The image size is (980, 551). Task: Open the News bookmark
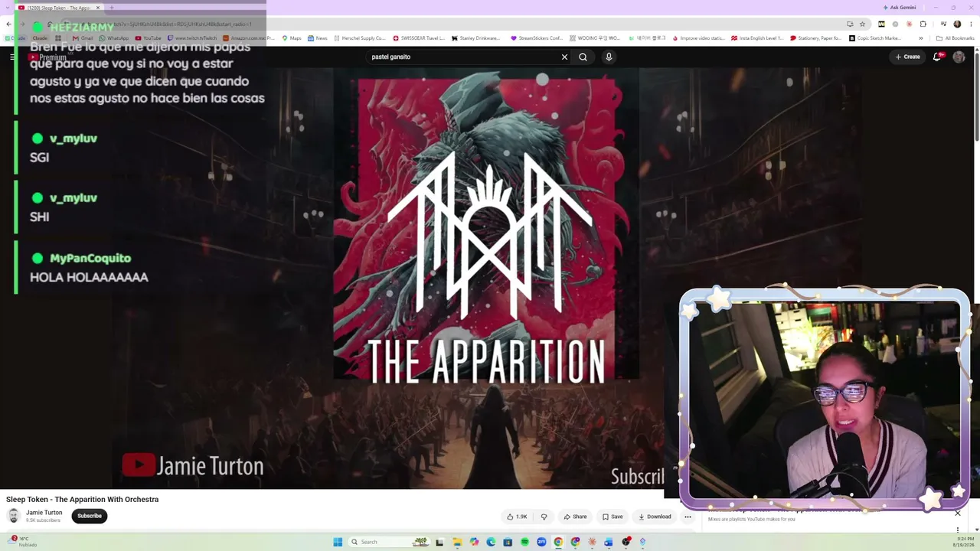tap(317, 38)
